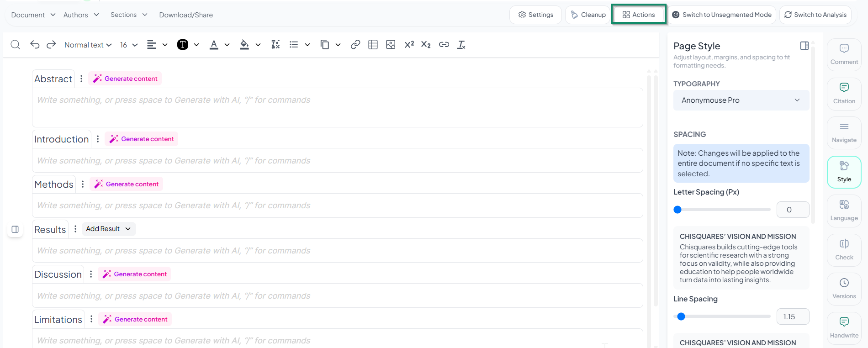
Task: Apply subscript formatting
Action: click(426, 44)
